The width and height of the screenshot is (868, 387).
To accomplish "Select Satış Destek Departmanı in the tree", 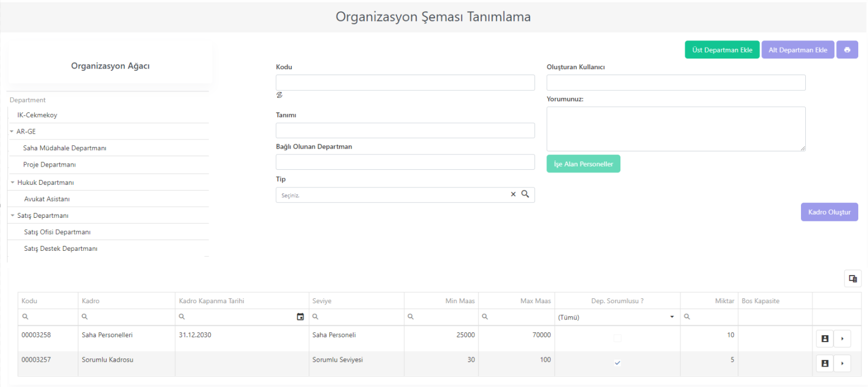I will point(61,249).
